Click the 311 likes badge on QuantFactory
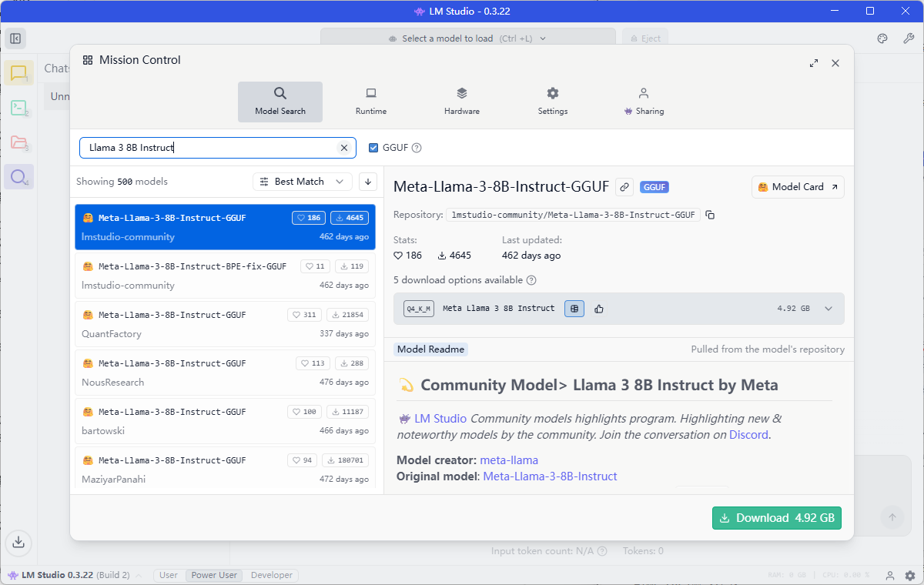This screenshot has height=585, width=924. coord(304,315)
